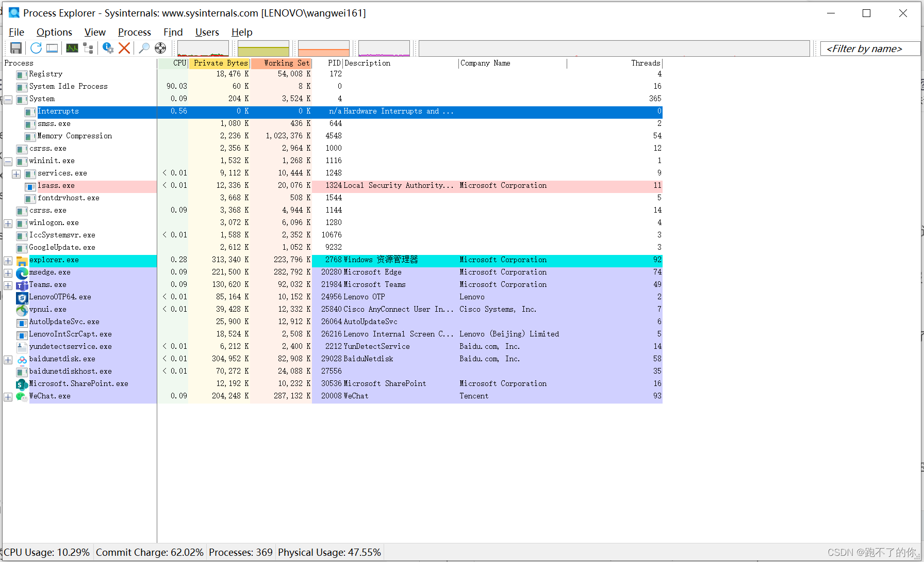Open the Process menu

[x=134, y=32]
